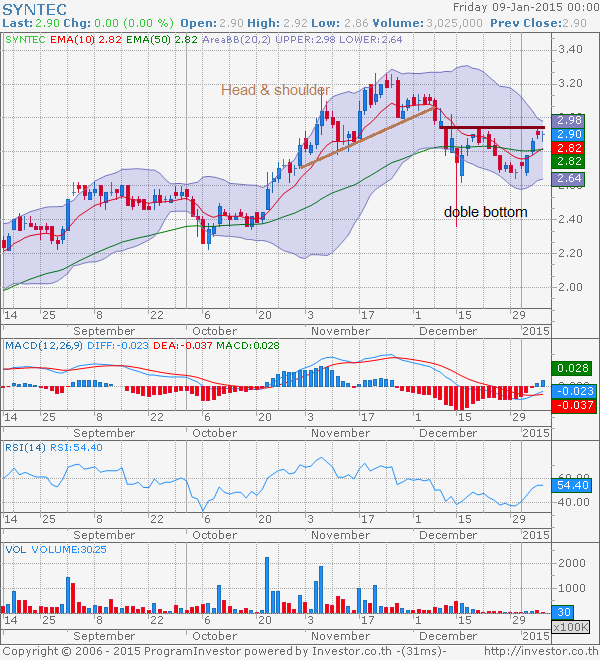Click the brown neckline trend line
The image size is (600, 660).
click(x=368, y=138)
